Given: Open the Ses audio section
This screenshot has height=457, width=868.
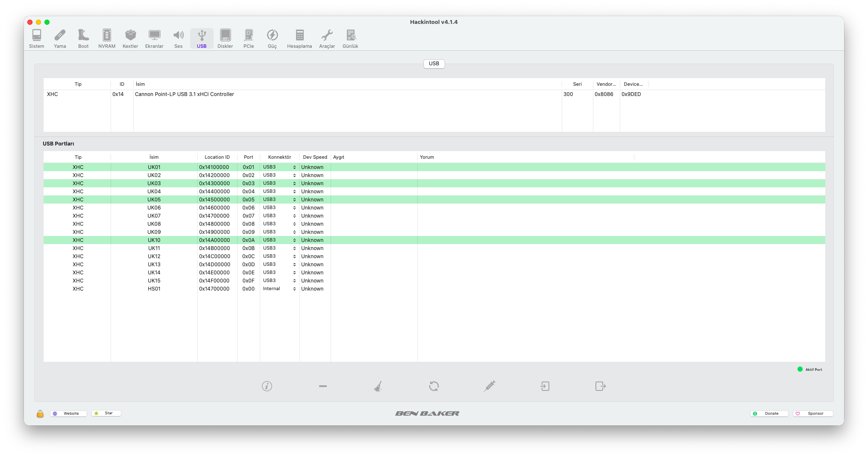Looking at the screenshot, I should (x=179, y=39).
